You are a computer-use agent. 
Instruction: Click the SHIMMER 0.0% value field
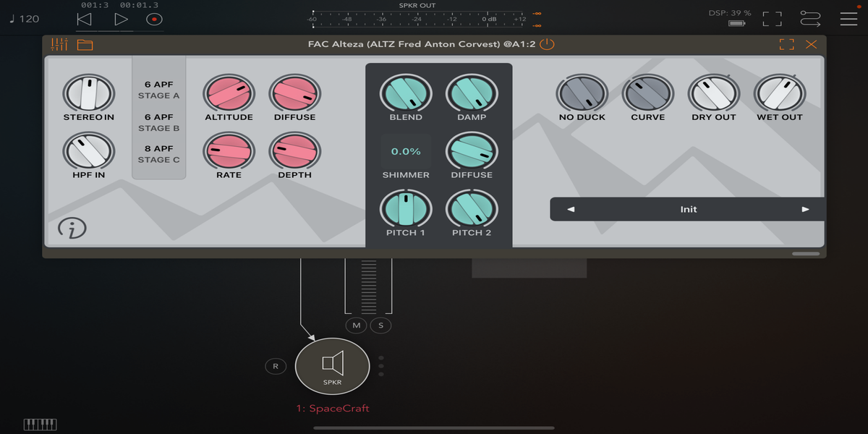pyautogui.click(x=406, y=152)
